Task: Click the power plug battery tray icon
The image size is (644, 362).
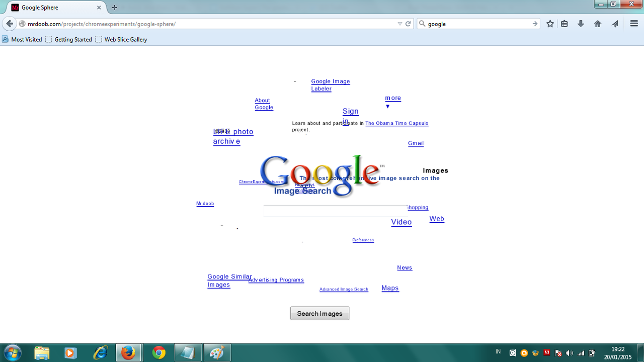Action: 592,353
